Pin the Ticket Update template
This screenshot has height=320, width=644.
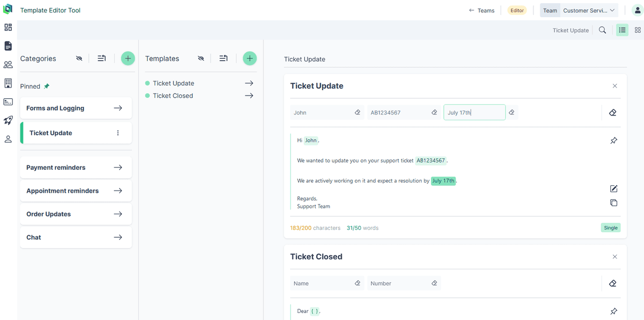click(x=613, y=141)
